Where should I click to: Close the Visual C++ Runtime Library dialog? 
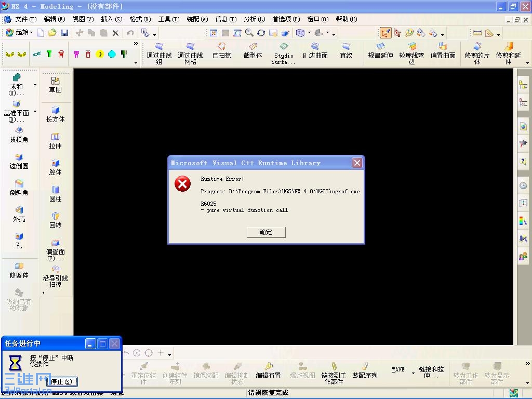pos(357,163)
